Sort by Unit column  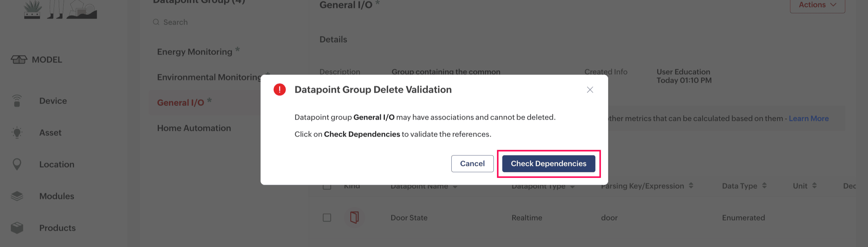click(x=814, y=186)
